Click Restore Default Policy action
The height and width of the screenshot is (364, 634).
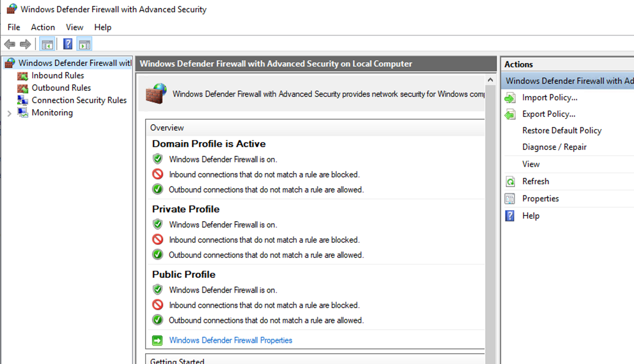point(562,131)
